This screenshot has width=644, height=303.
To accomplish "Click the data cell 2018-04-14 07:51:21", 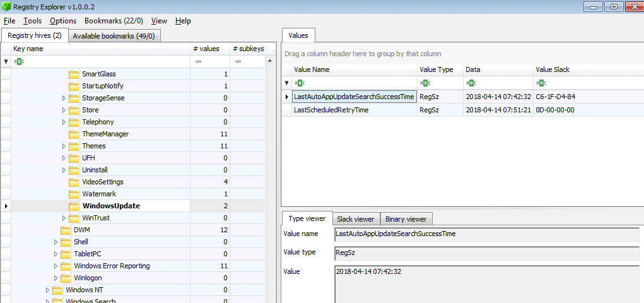I will pos(498,110).
